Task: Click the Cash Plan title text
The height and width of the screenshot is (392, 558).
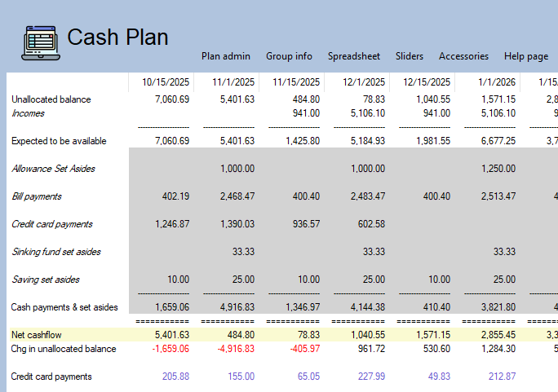Action: pos(117,37)
